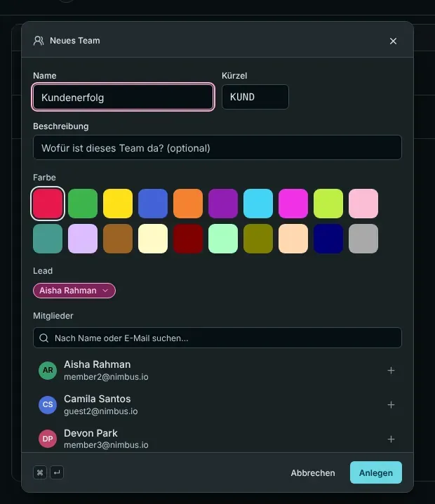
Task: Choose the olive color swatch
Action: click(258, 239)
